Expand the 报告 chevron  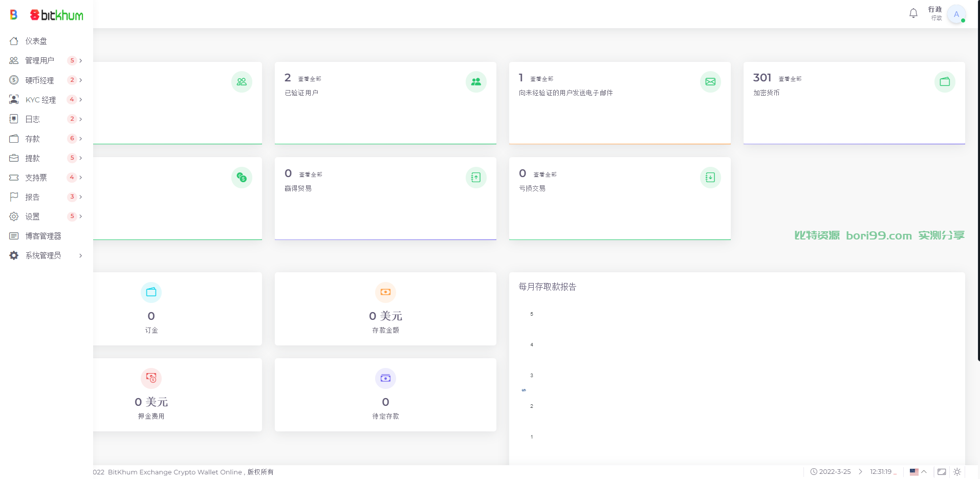(x=80, y=197)
